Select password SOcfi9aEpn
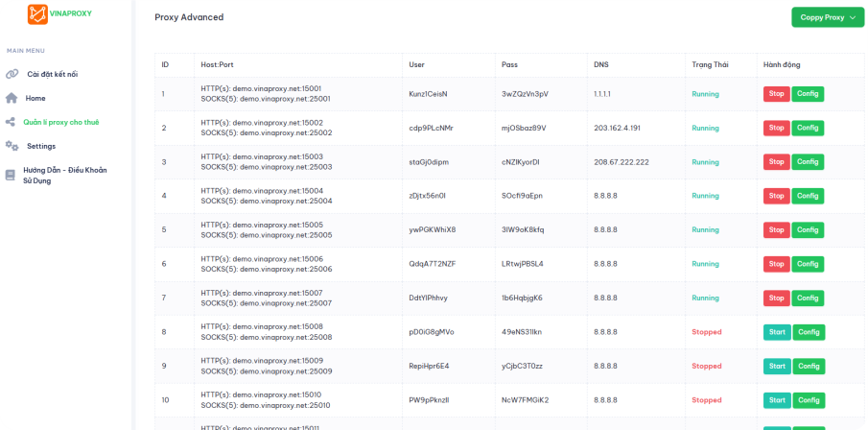This screenshot has height=430, width=868. click(x=523, y=196)
